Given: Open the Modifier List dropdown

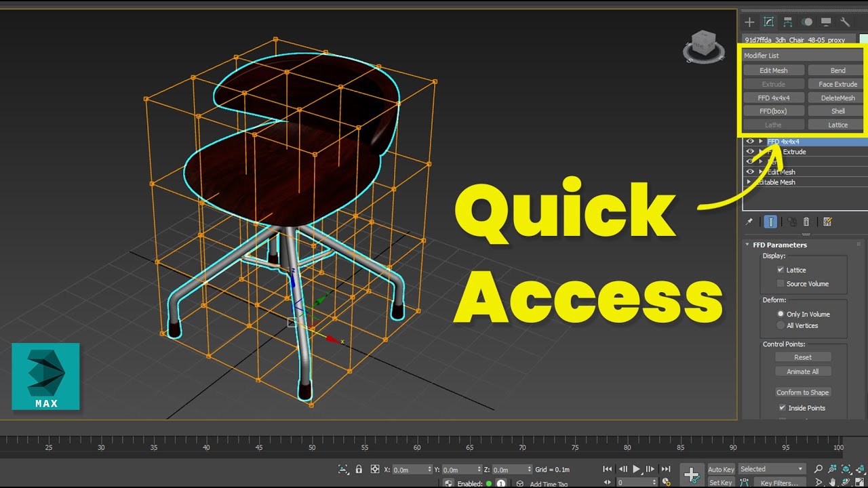Looking at the screenshot, I should (802, 56).
